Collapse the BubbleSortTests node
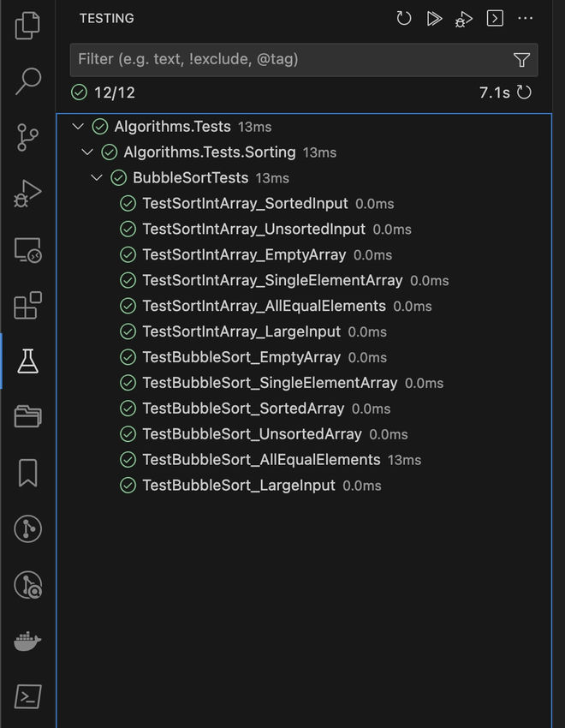This screenshot has height=728, width=565. (x=97, y=177)
